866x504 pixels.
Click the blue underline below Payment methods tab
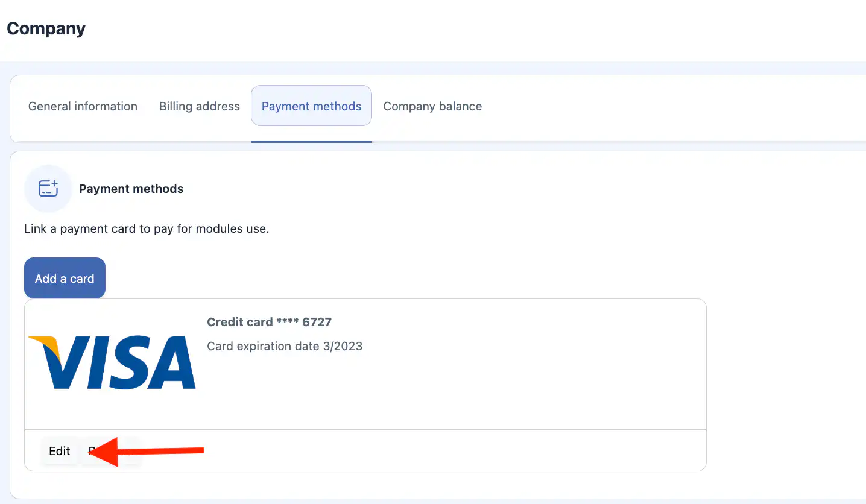click(x=311, y=142)
